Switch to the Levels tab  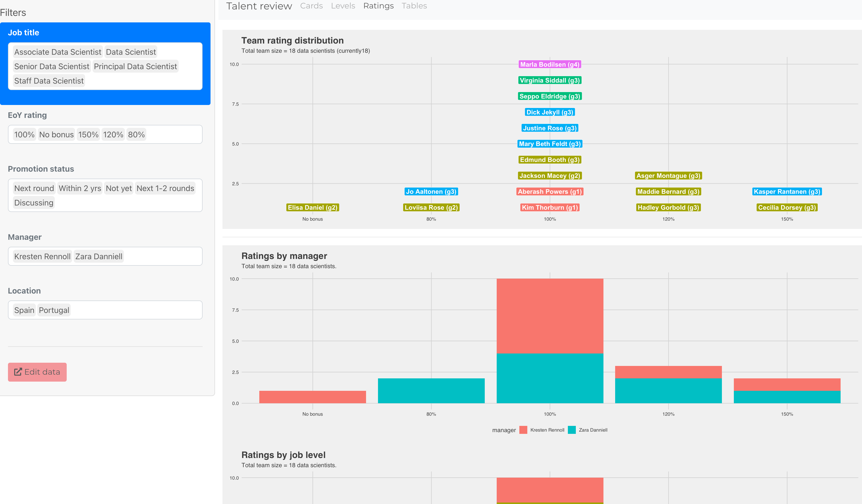pos(343,6)
